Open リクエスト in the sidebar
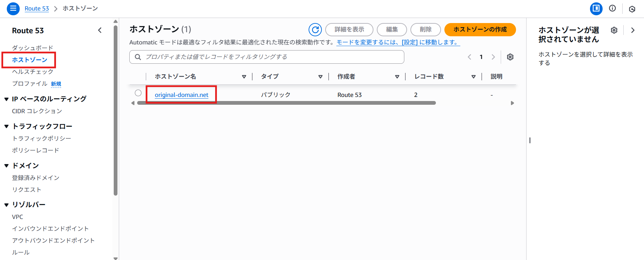 click(x=26, y=189)
